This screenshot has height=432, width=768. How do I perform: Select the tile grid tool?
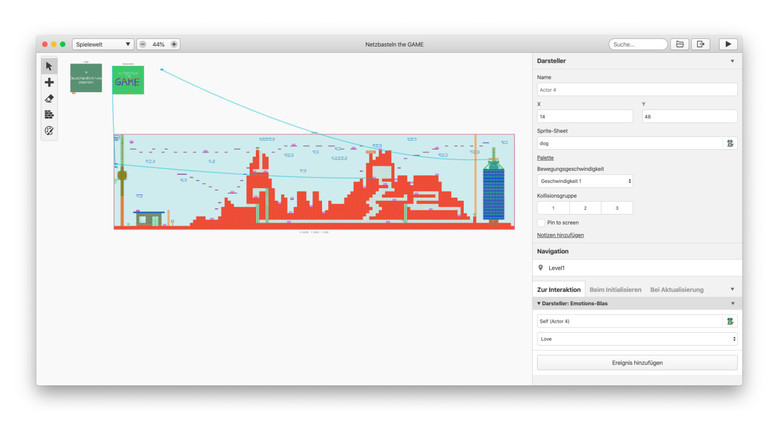49,115
